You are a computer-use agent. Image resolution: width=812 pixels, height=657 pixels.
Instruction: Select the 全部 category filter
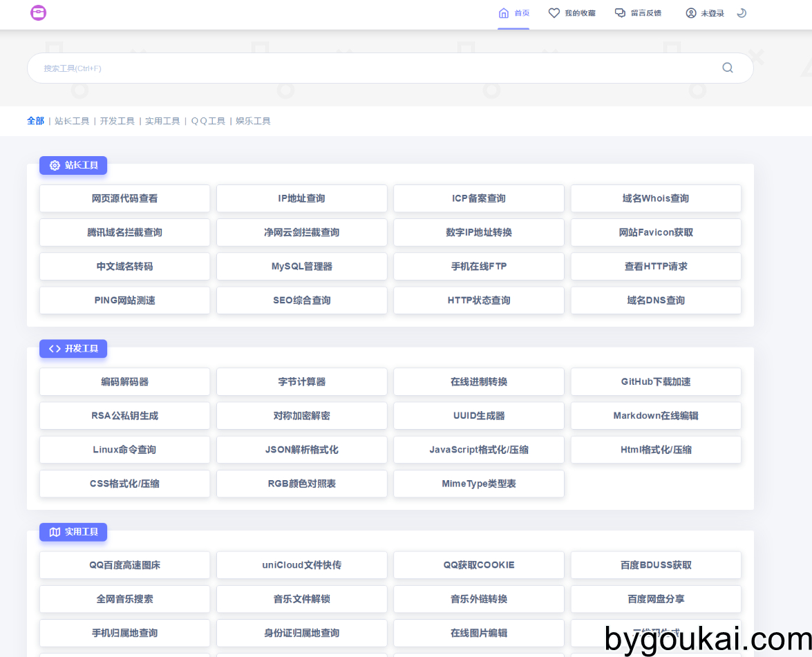tap(36, 121)
